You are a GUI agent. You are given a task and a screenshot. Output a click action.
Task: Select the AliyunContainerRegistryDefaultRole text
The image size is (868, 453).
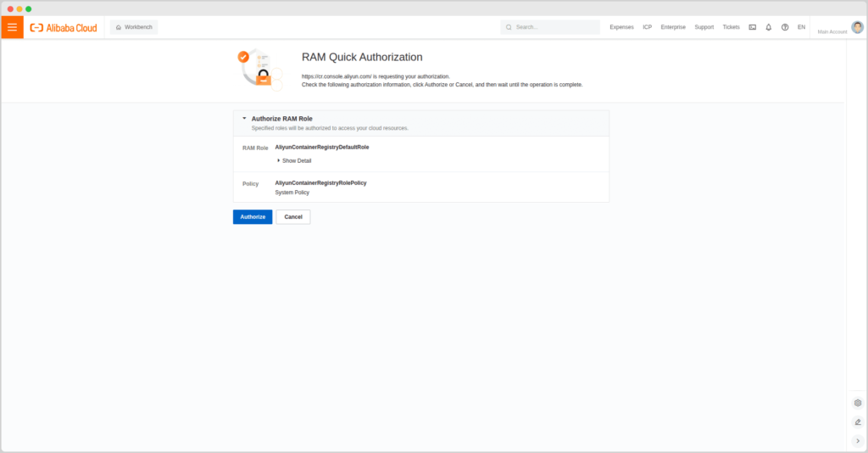click(321, 148)
